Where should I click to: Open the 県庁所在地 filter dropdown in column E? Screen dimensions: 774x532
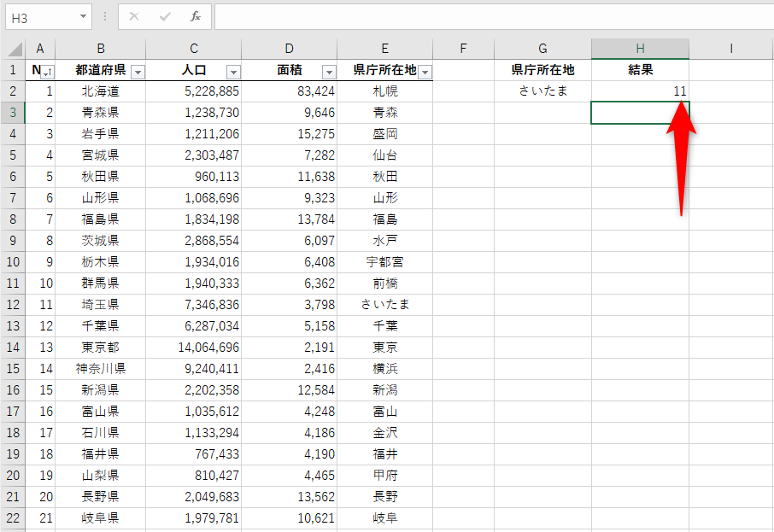[425, 73]
